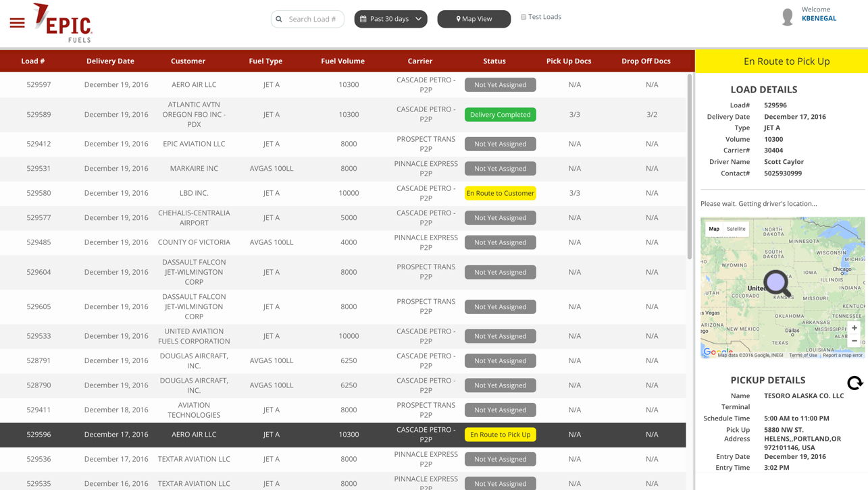Select load number 529604

(x=39, y=272)
